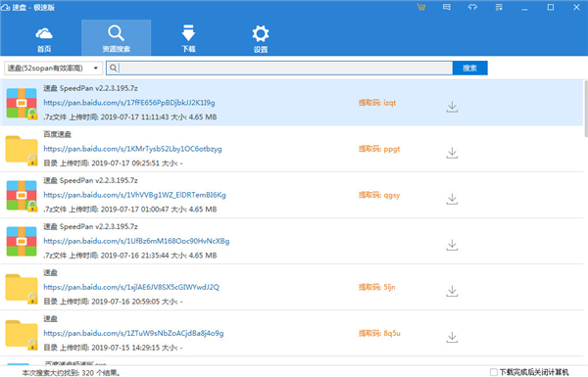The width and height of the screenshot is (588, 377).
Task: Expand the 速盘(52sopan) search source dropdown
Action: tap(53, 69)
